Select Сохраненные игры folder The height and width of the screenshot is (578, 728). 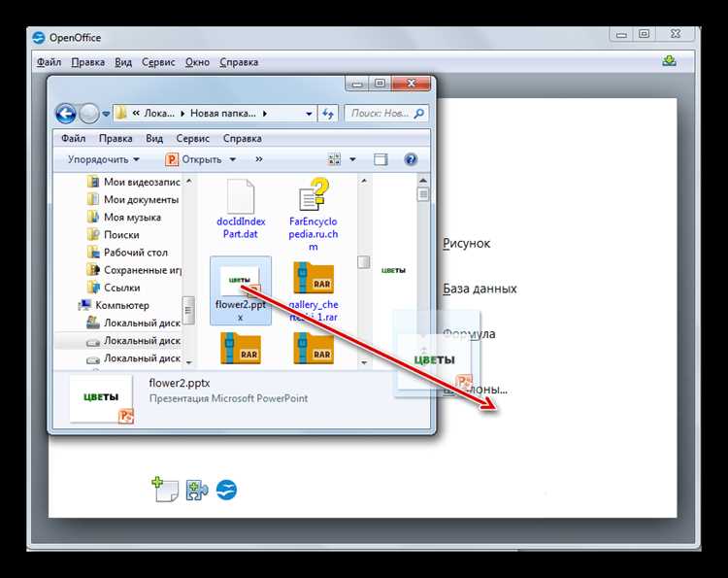[x=134, y=270]
